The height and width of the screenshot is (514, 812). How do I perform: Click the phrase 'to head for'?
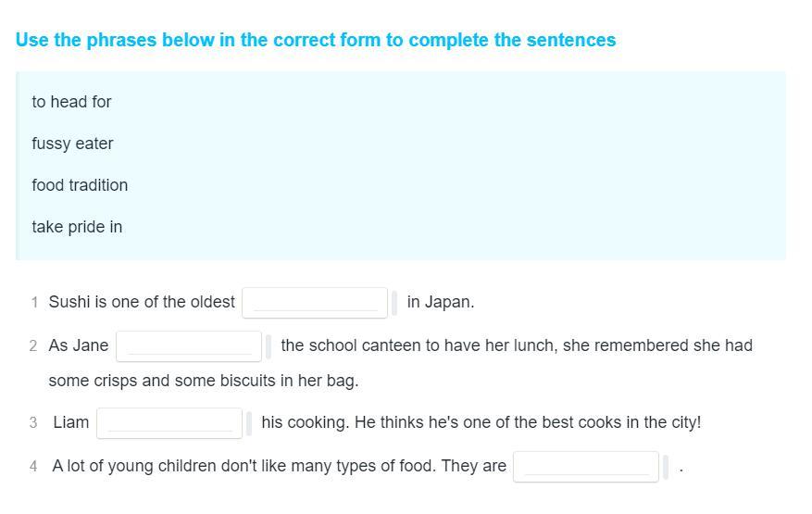tap(71, 102)
